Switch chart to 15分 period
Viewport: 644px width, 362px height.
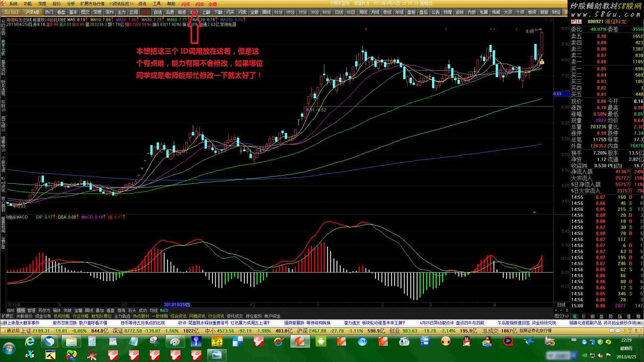(303, 12)
